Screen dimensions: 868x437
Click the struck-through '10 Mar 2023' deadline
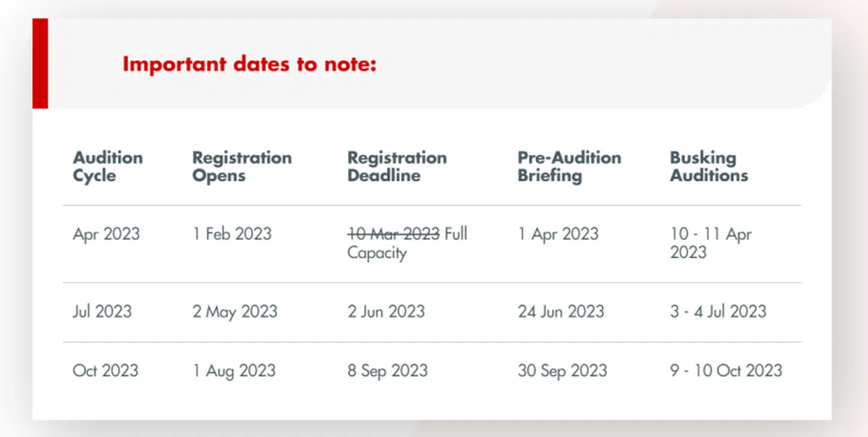(x=393, y=234)
